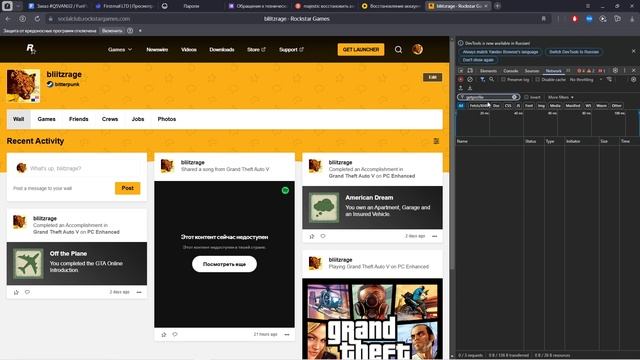Expand the More filters dropdown

point(560,97)
